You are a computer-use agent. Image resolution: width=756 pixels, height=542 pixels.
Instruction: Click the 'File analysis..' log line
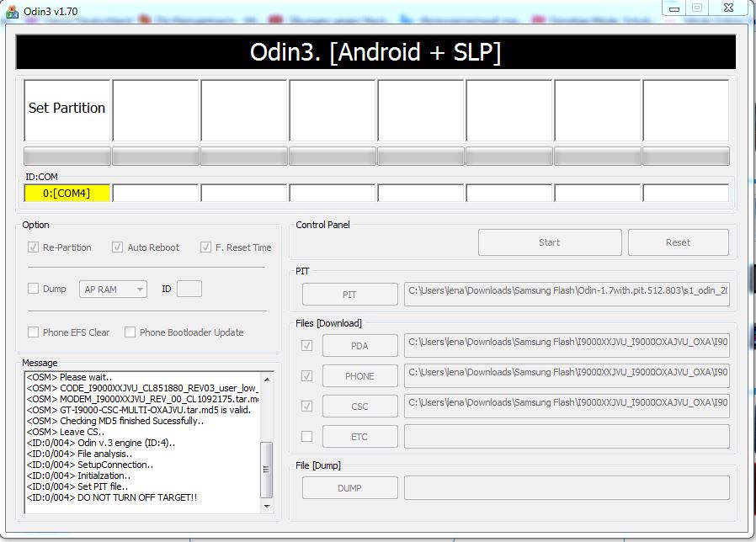pos(79,454)
